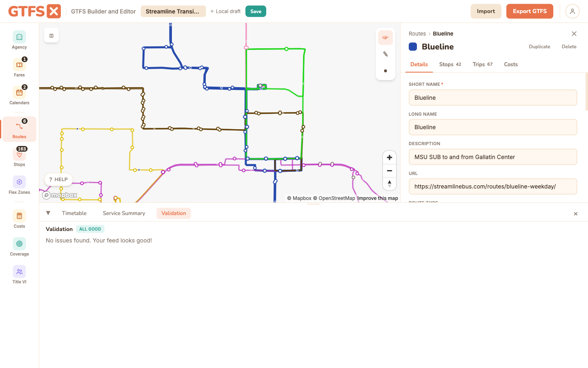
Task: Open the Mapbox attribution link
Action: 299,198
